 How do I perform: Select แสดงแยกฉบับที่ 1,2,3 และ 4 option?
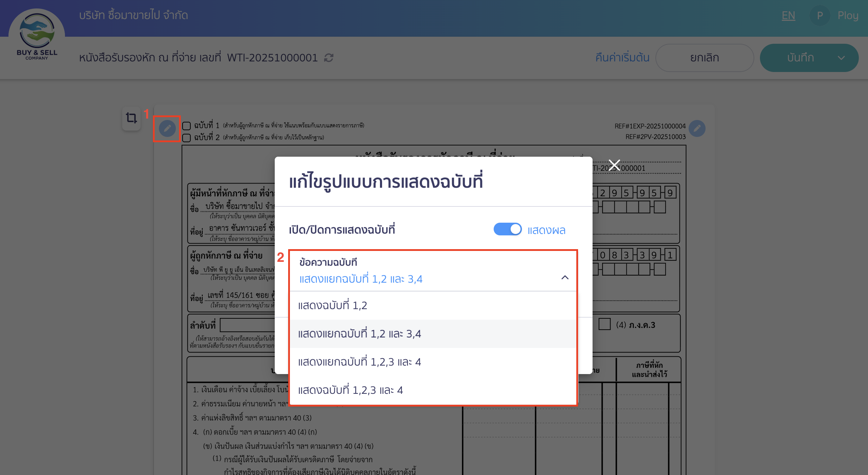coord(359,362)
